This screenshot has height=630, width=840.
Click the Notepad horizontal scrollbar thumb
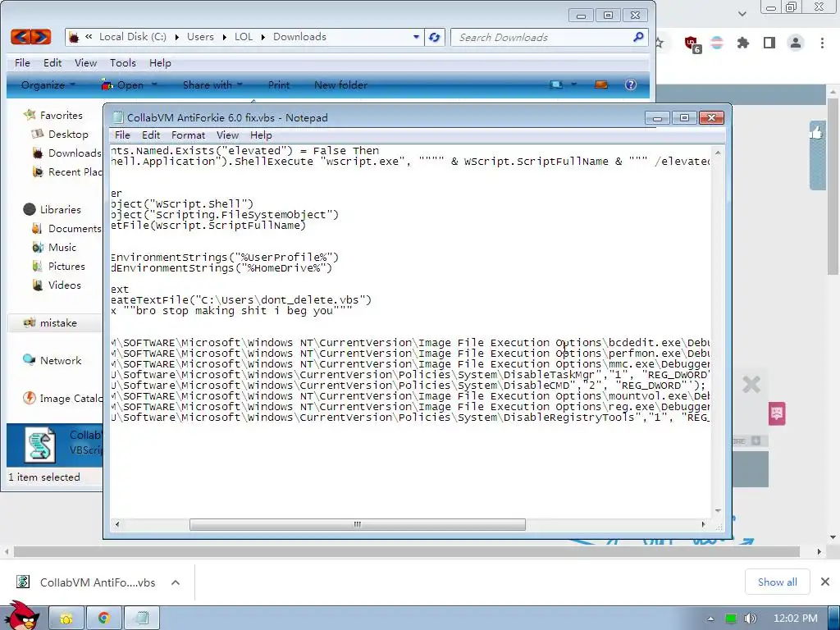[x=358, y=524]
